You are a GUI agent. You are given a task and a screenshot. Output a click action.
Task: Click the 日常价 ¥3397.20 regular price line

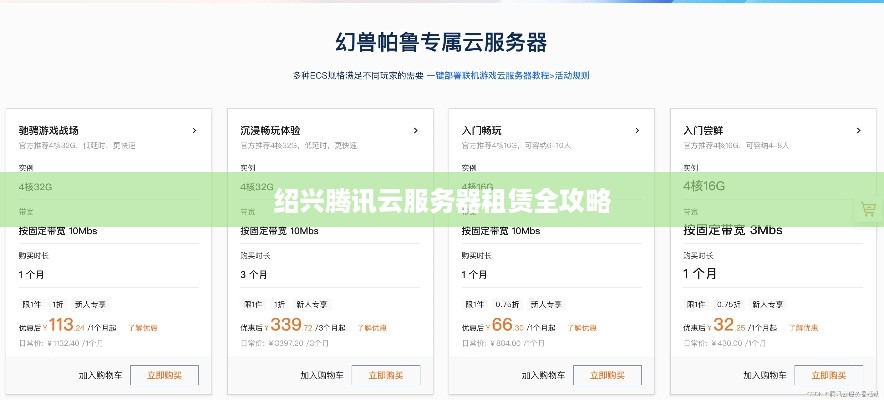pyautogui.click(x=285, y=343)
